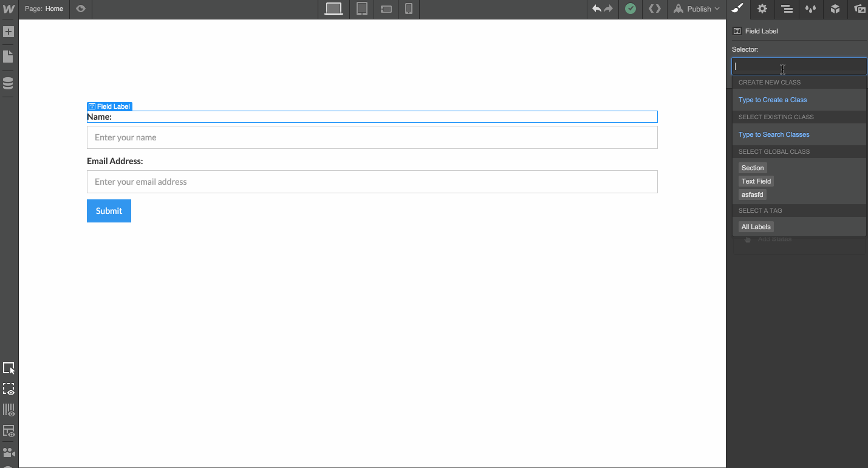Toggle preview mode eye icon

click(x=81, y=9)
